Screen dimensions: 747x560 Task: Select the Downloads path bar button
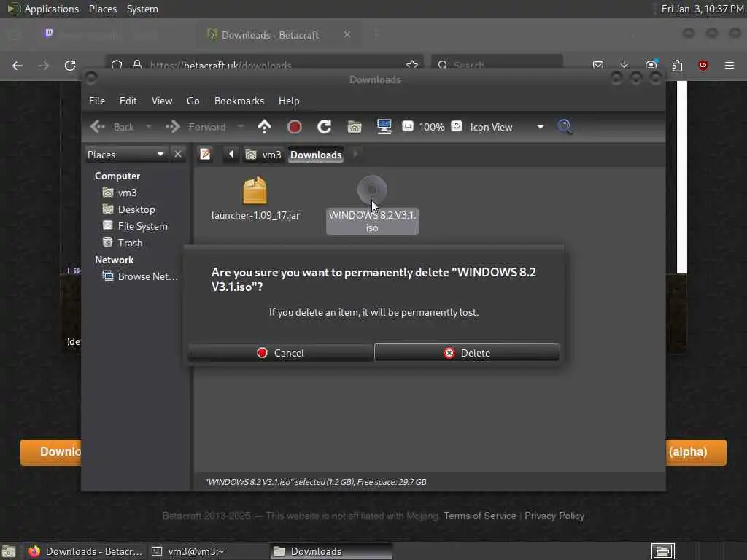[x=316, y=155]
